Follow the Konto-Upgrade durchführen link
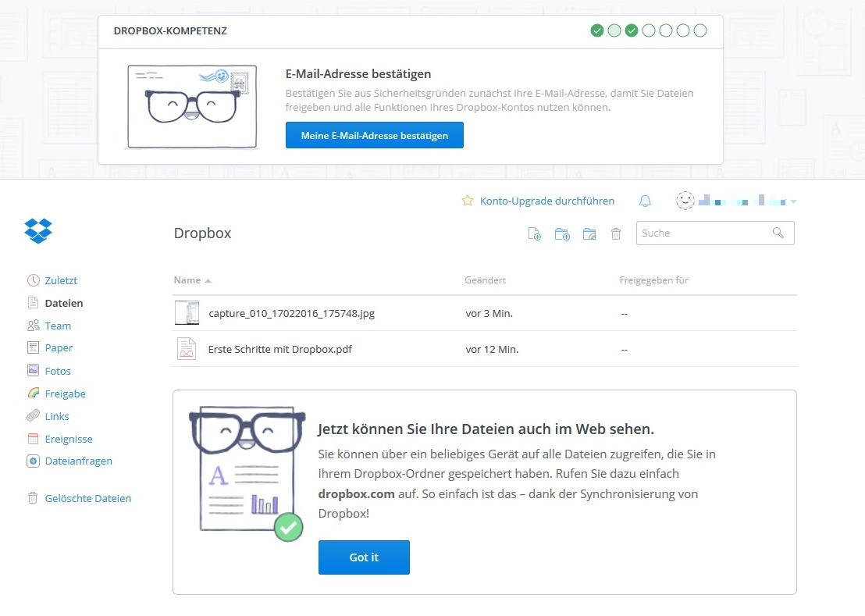 546,201
